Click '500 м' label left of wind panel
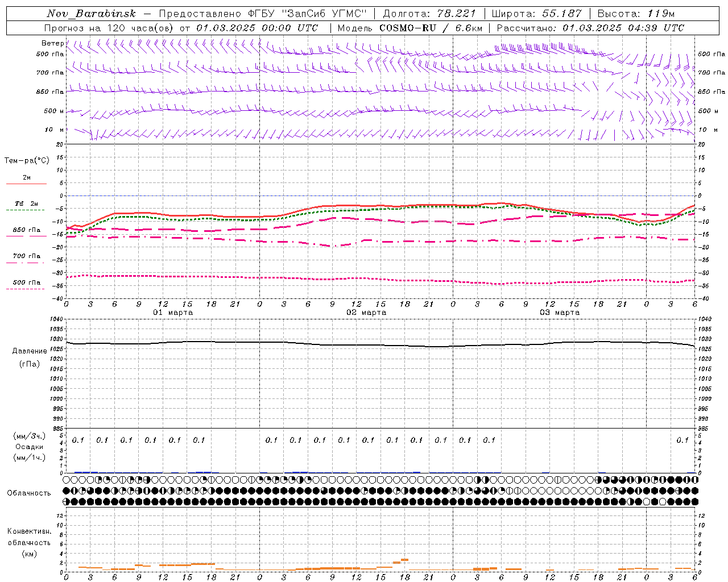 [x=54, y=111]
